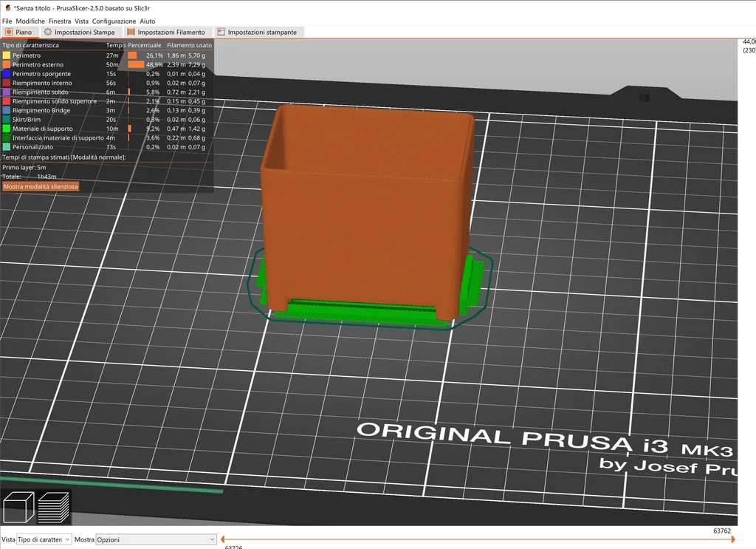Switch to the Piano tab

(19, 33)
